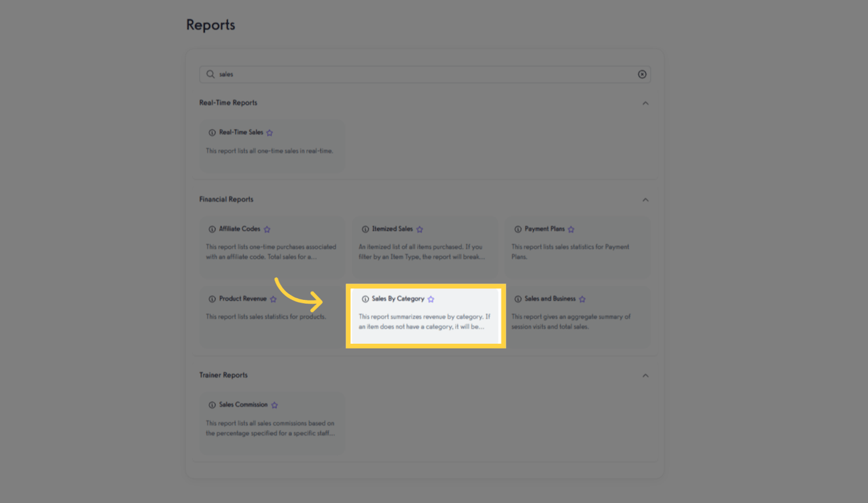Click the info icon next to Product Revenue
Image resolution: width=868 pixels, height=503 pixels.
tap(212, 299)
